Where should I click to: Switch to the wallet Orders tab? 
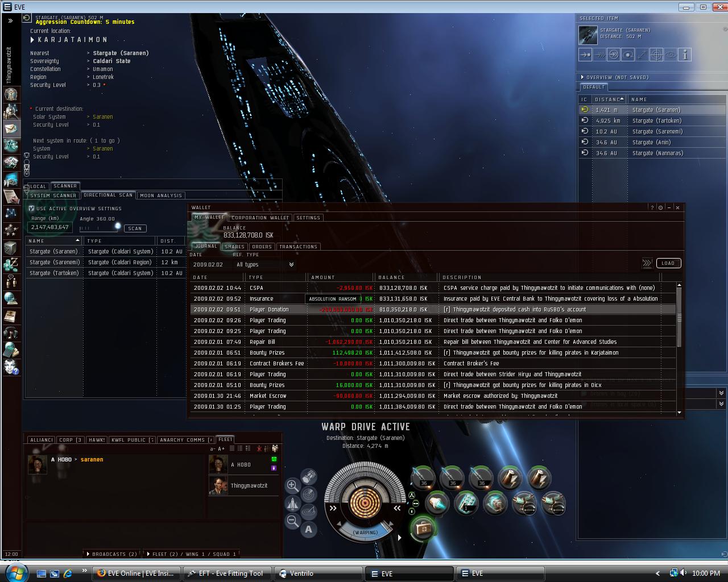tap(262, 247)
